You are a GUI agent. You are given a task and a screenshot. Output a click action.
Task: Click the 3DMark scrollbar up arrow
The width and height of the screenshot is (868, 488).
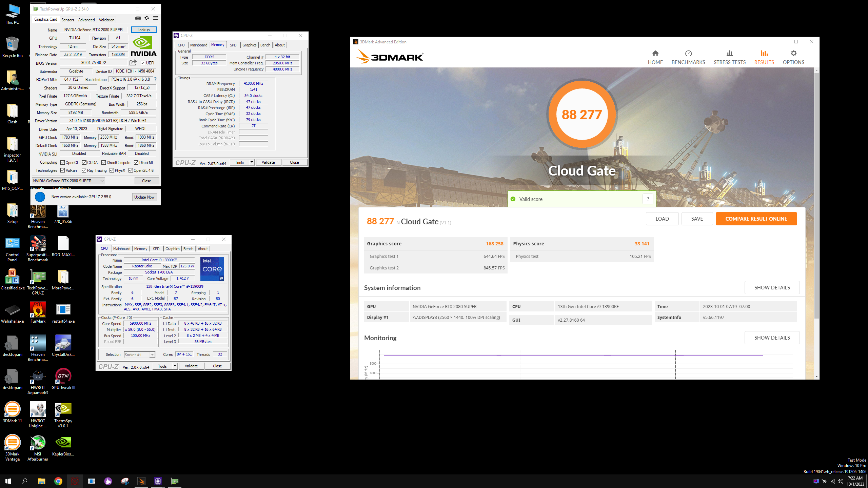pos(816,70)
